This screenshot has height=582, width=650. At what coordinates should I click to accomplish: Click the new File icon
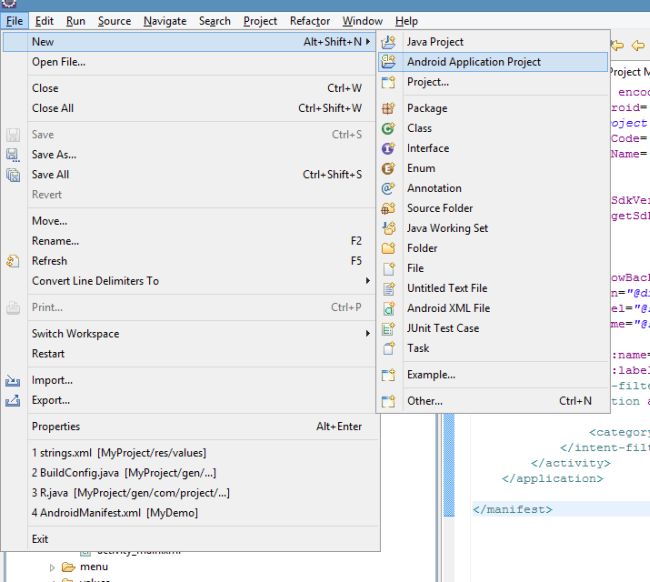[388, 268]
